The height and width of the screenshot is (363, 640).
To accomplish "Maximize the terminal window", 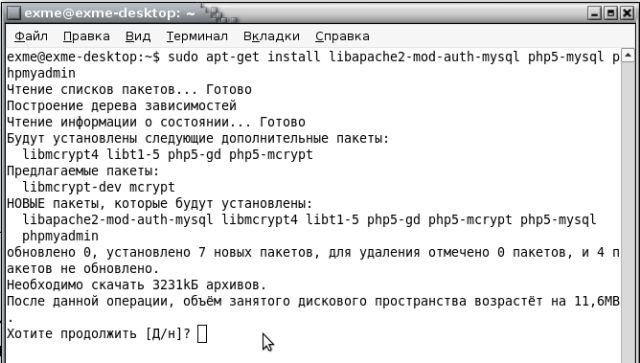I will [611, 13].
